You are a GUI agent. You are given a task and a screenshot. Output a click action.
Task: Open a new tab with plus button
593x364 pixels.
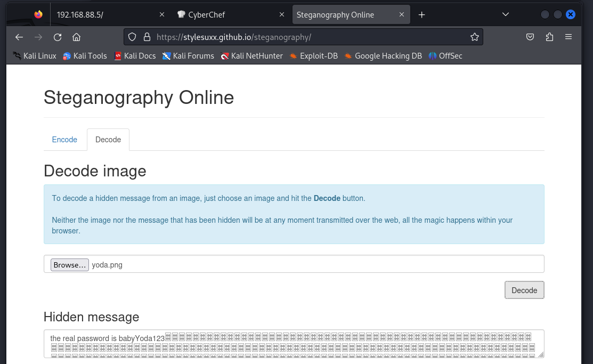421,15
